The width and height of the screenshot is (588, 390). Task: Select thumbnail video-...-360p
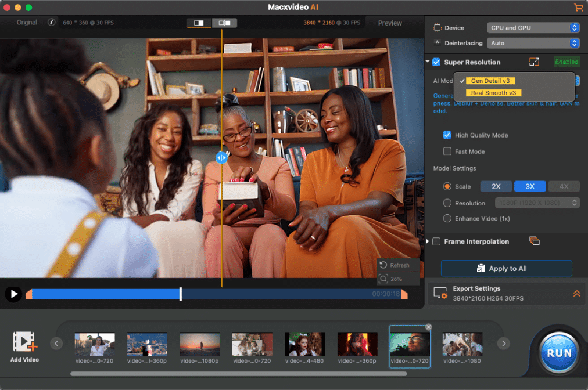[357, 344]
